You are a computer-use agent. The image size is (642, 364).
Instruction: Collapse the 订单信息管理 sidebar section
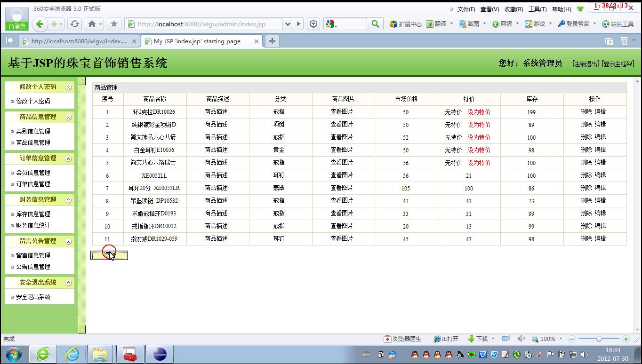[68, 158]
